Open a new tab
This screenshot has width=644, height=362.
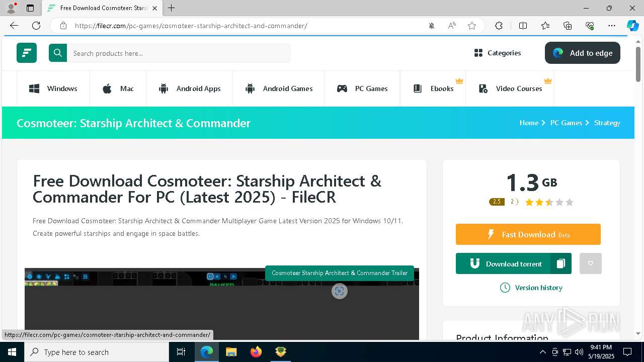(172, 8)
